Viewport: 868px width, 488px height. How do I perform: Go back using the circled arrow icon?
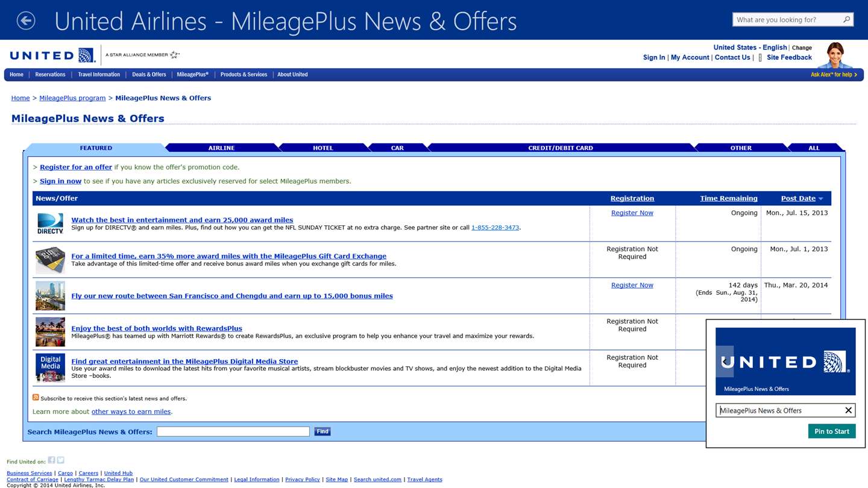pos(26,20)
